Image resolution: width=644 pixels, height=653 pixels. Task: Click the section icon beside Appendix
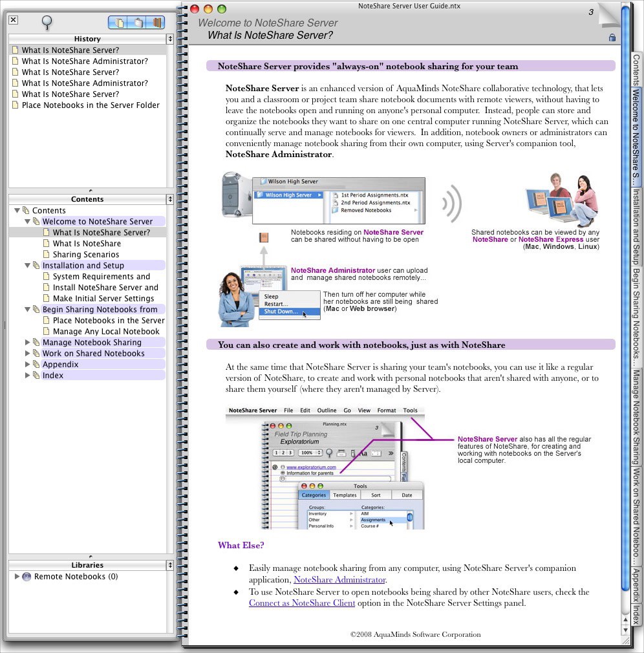(36, 364)
